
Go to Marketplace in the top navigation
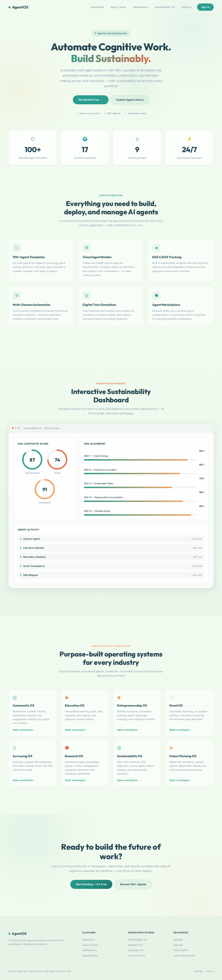140,7
